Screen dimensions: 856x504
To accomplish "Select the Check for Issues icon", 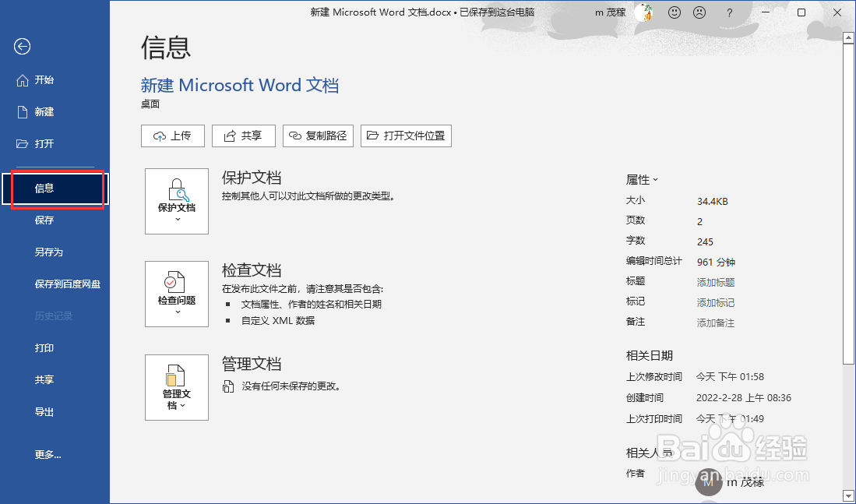I will click(177, 294).
